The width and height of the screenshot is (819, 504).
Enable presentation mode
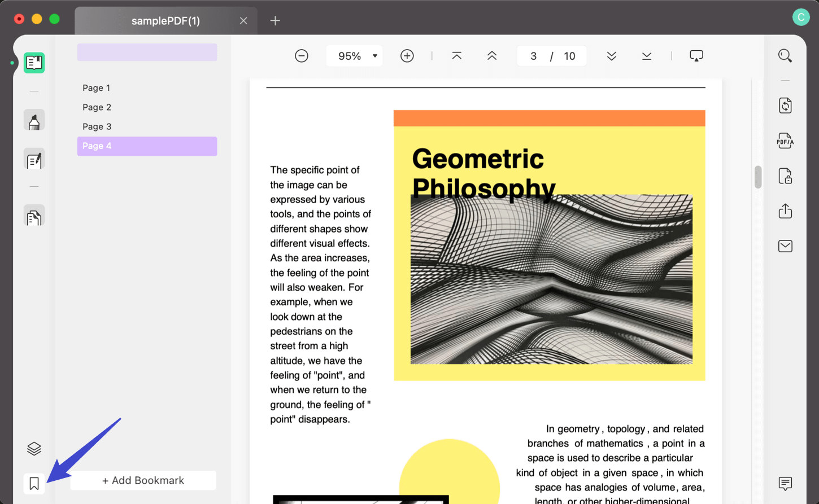point(696,55)
